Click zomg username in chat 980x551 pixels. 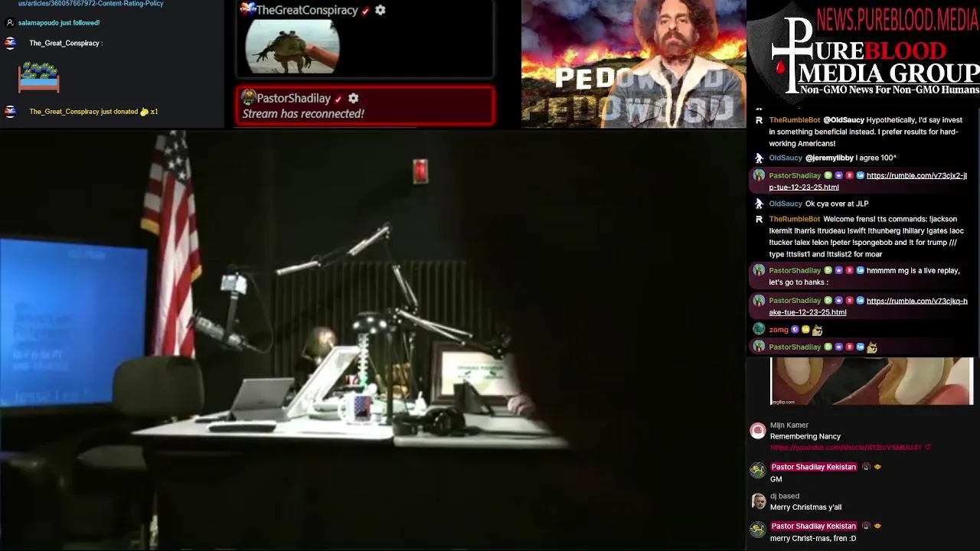[x=779, y=330]
